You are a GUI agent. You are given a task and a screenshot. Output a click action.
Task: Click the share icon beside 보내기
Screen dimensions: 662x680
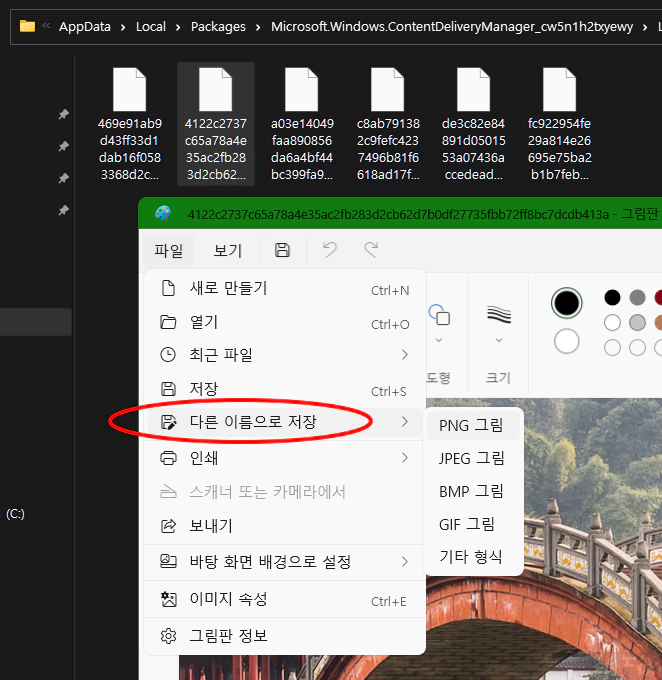(x=168, y=526)
